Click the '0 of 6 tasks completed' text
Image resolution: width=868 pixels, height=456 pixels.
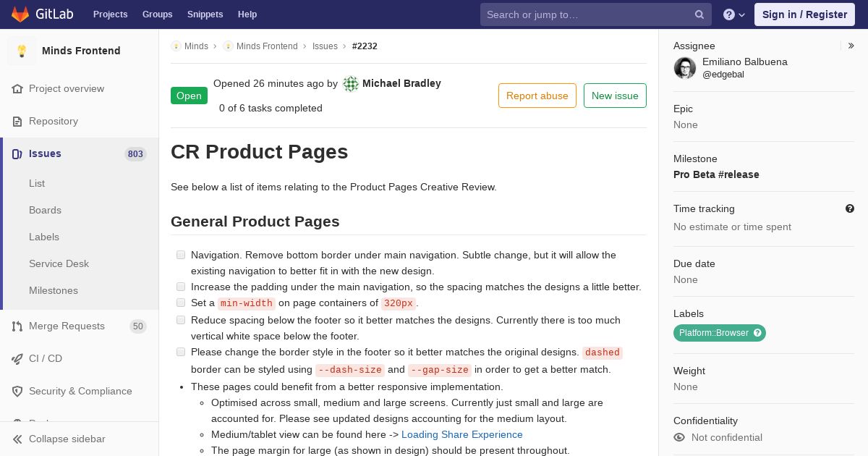click(271, 108)
